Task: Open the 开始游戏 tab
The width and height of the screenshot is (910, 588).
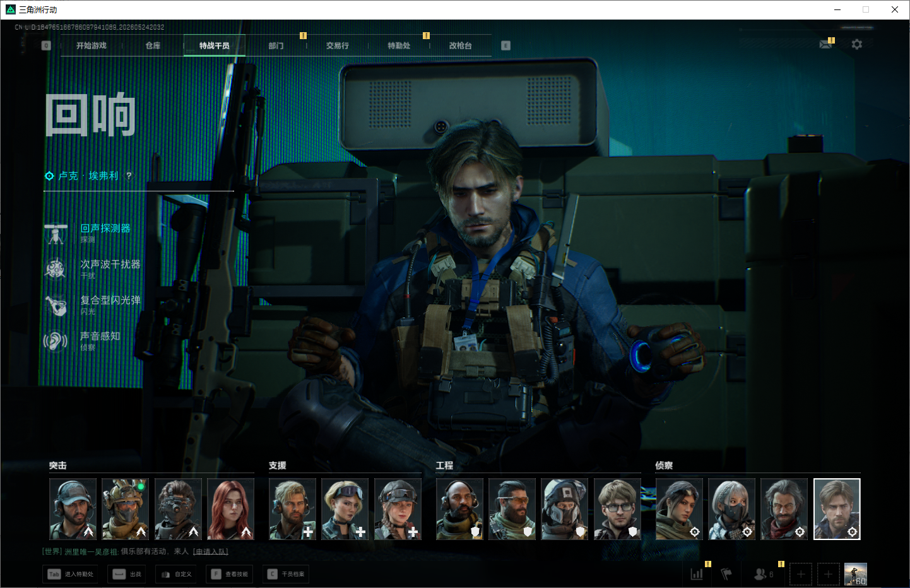Action: coord(92,45)
